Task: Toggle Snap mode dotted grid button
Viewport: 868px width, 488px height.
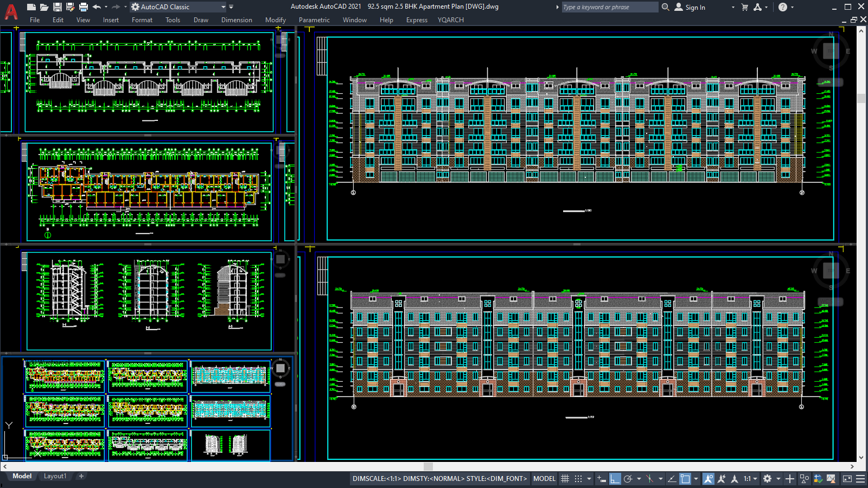Action: click(578, 479)
